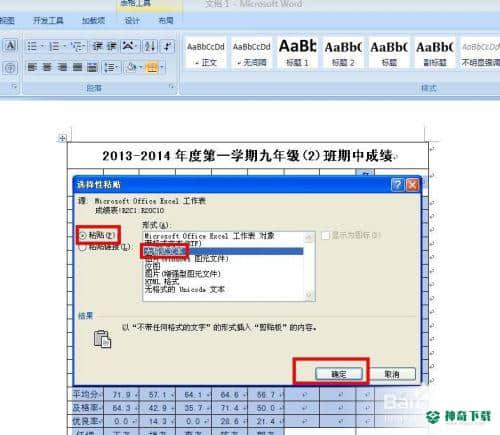Select the 粘贴链接 (Paste link) radio button
Image resolution: width=500 pixels, height=435 pixels.
(x=82, y=247)
